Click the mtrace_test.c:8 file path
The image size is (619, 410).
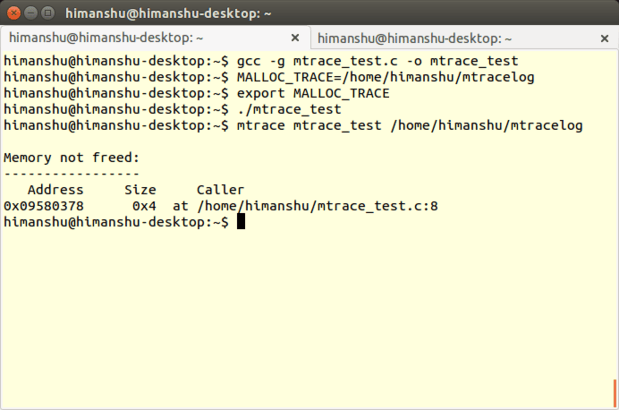pos(317,206)
